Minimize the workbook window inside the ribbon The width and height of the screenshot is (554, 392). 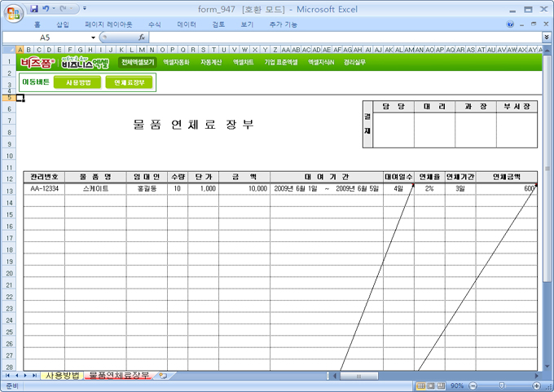pos(522,24)
